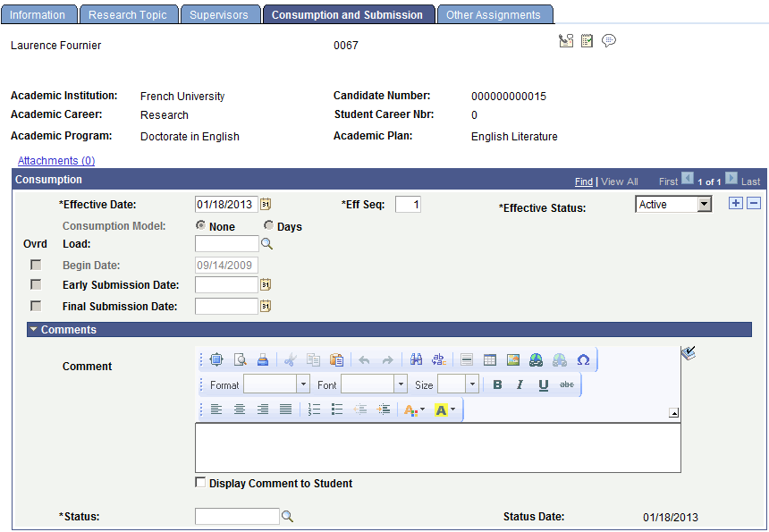Screen dimensions: 769x532
Task: Open the Find and Replace icon
Action: (x=415, y=359)
